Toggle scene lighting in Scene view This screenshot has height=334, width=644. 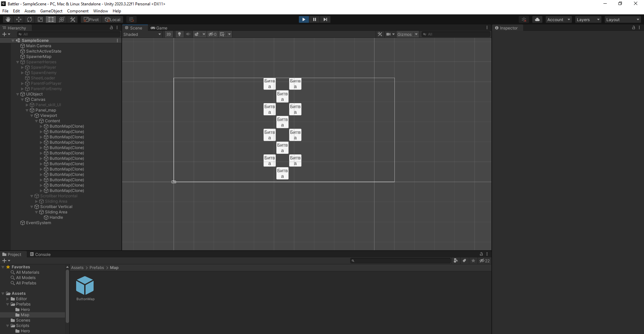(x=179, y=34)
